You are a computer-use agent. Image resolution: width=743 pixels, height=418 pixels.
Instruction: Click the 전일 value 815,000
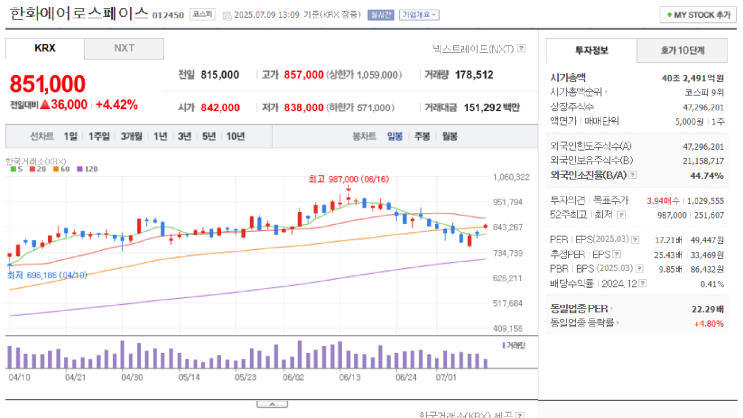click(x=220, y=75)
